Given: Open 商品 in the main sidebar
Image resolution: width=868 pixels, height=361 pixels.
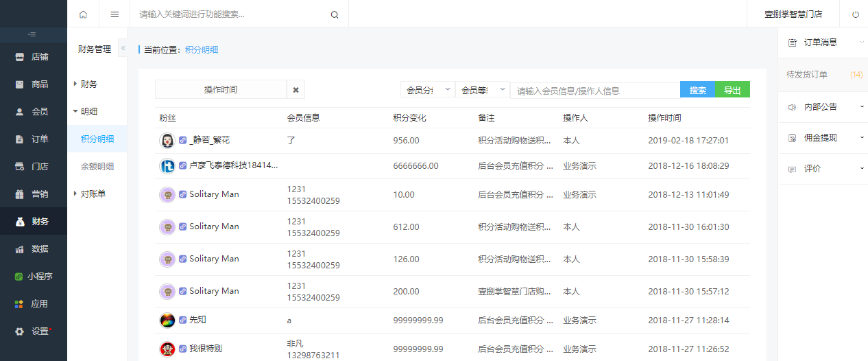Looking at the screenshot, I should tap(34, 84).
